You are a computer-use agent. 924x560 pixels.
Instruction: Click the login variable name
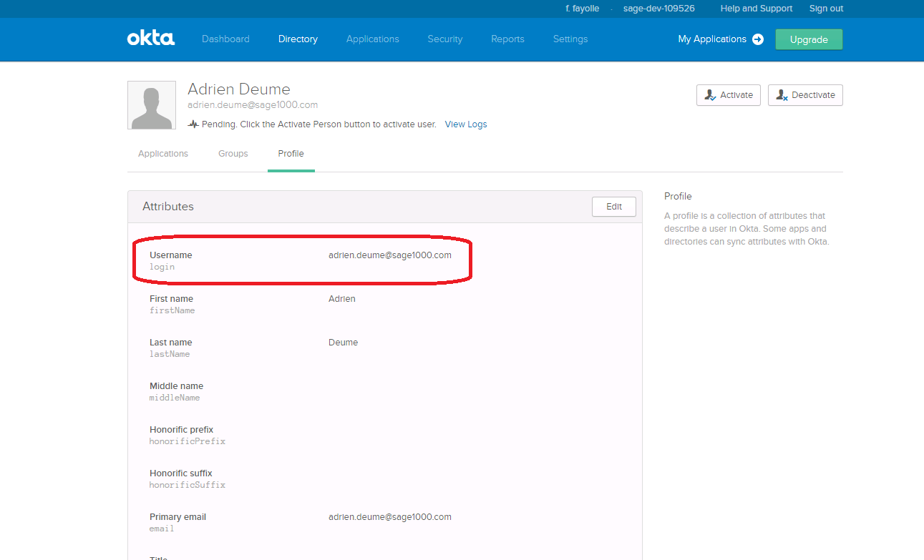coord(162,267)
